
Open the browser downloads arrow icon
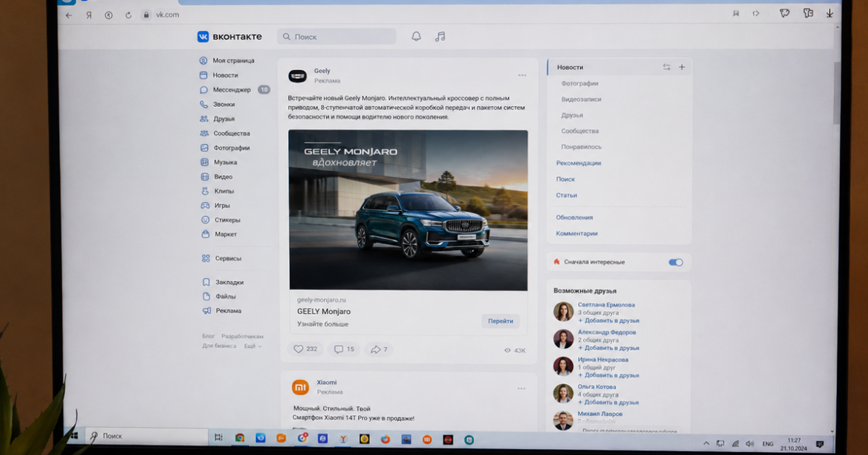pos(830,14)
